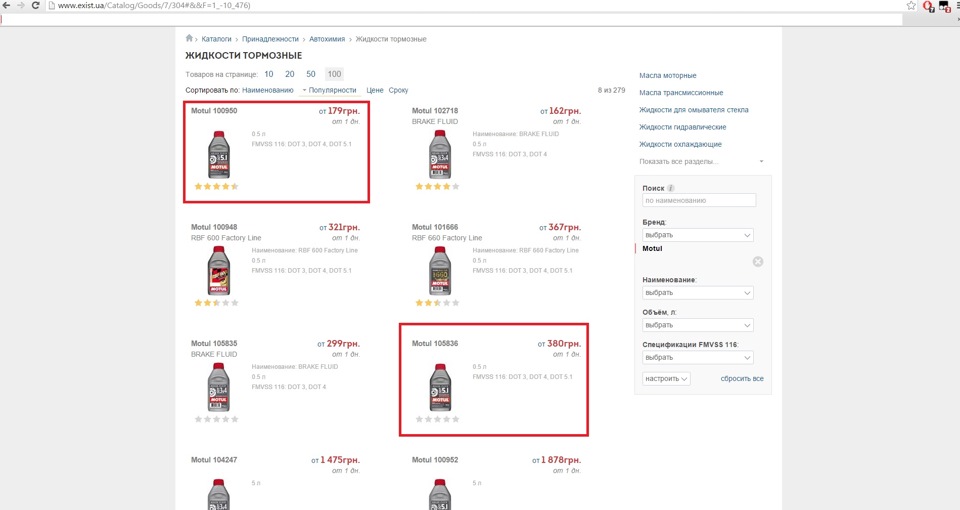Open the настроить dropdown button
This screenshot has width=960, height=510.
click(666, 378)
